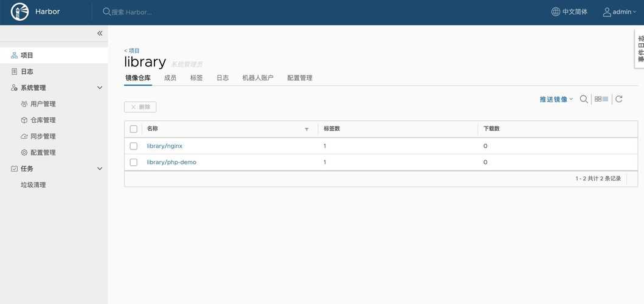Click the admin user avatar icon
Viewport: 644px width, 304px height.
[x=607, y=12]
